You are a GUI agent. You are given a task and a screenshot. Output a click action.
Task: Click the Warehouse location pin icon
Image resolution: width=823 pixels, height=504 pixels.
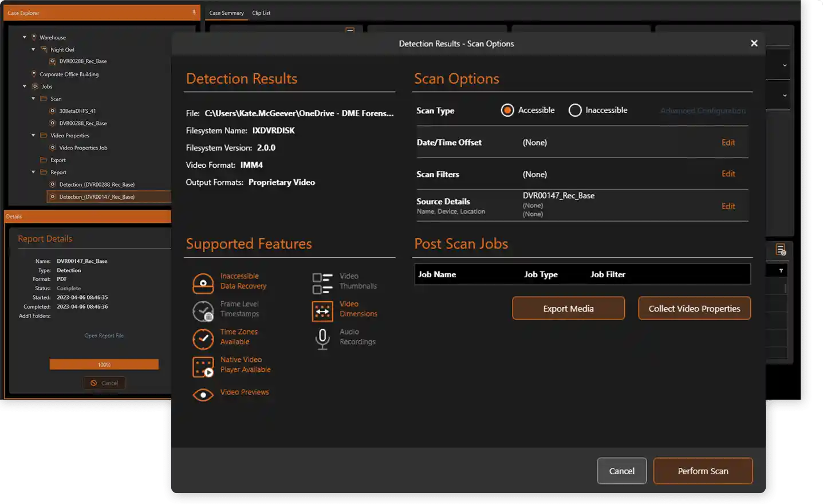tap(34, 37)
